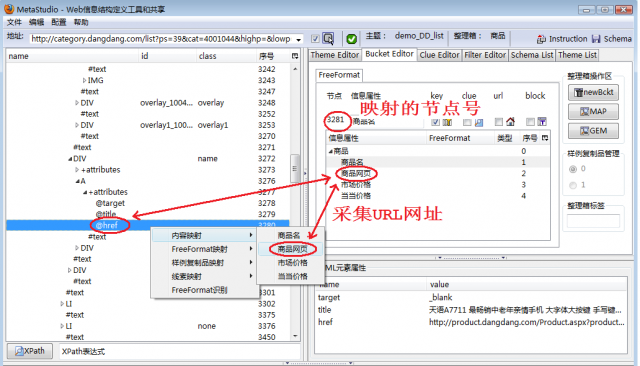The image size is (640, 366).
Task: Click the Firefox logo in the title bar
Action: (9, 9)
